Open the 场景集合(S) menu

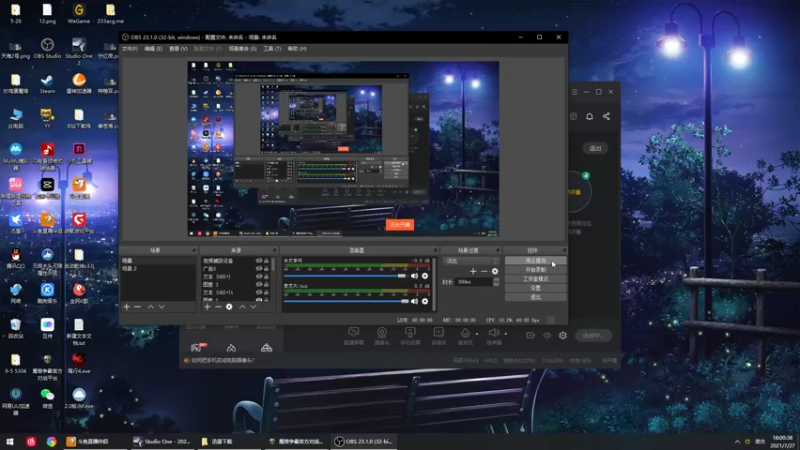242,49
